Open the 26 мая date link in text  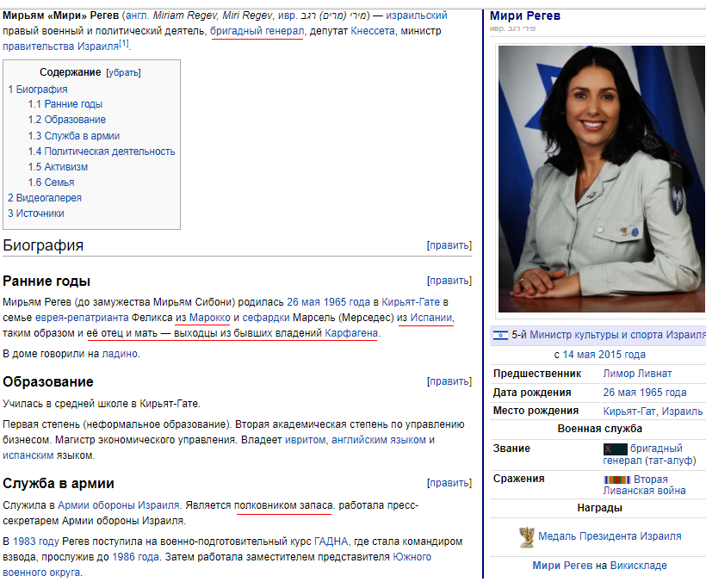pos(303,302)
